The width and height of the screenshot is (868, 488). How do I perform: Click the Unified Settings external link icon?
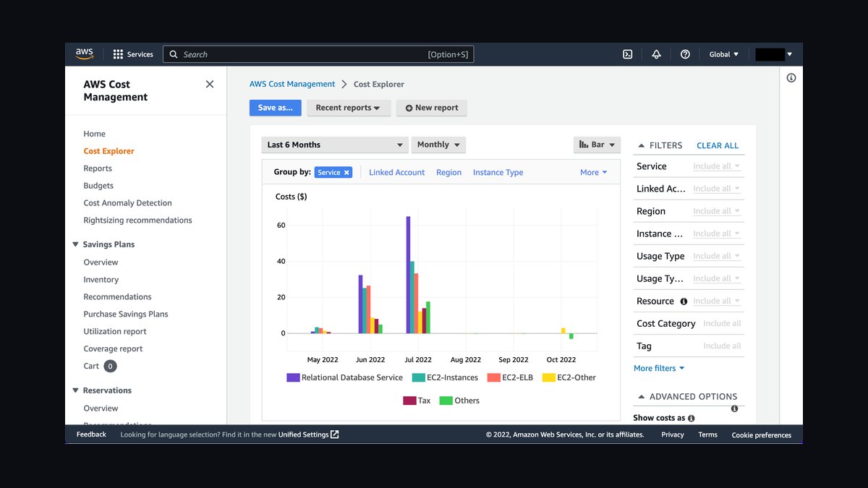[x=335, y=435]
